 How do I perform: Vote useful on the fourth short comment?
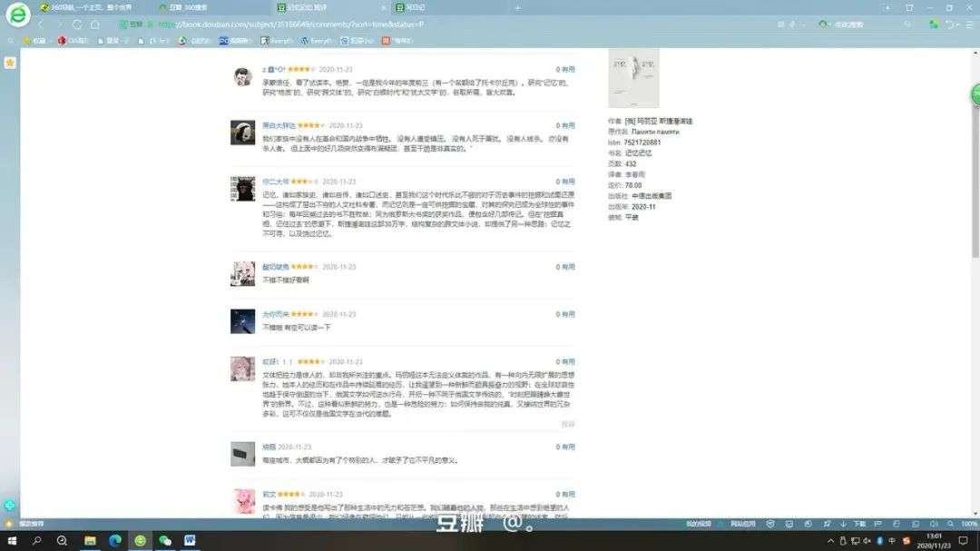(565, 267)
